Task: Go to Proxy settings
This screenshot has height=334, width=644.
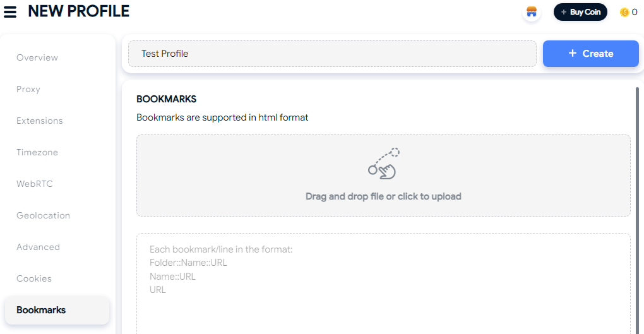Action: point(28,89)
